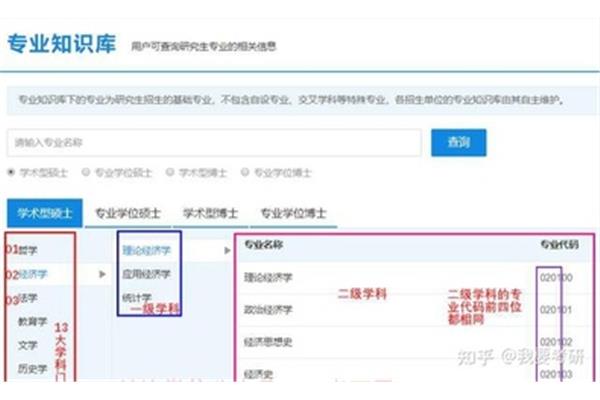Click the code 020101
Screen dimensions: 600x400
pos(556,310)
